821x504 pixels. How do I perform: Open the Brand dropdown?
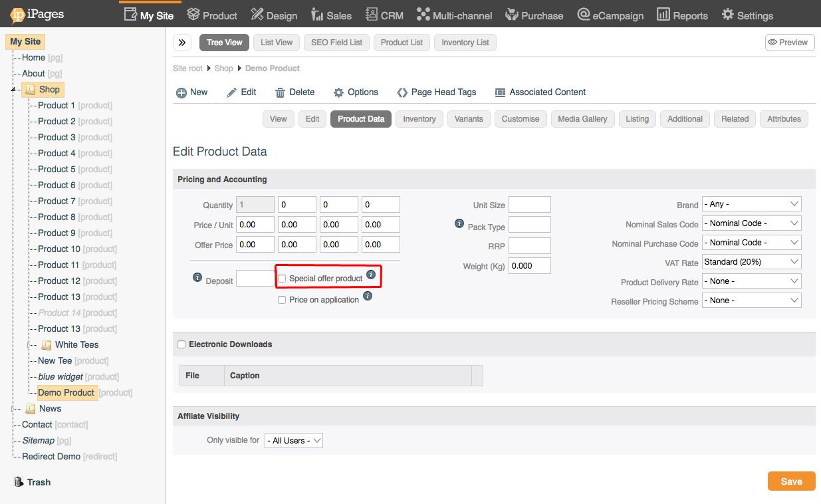point(752,204)
